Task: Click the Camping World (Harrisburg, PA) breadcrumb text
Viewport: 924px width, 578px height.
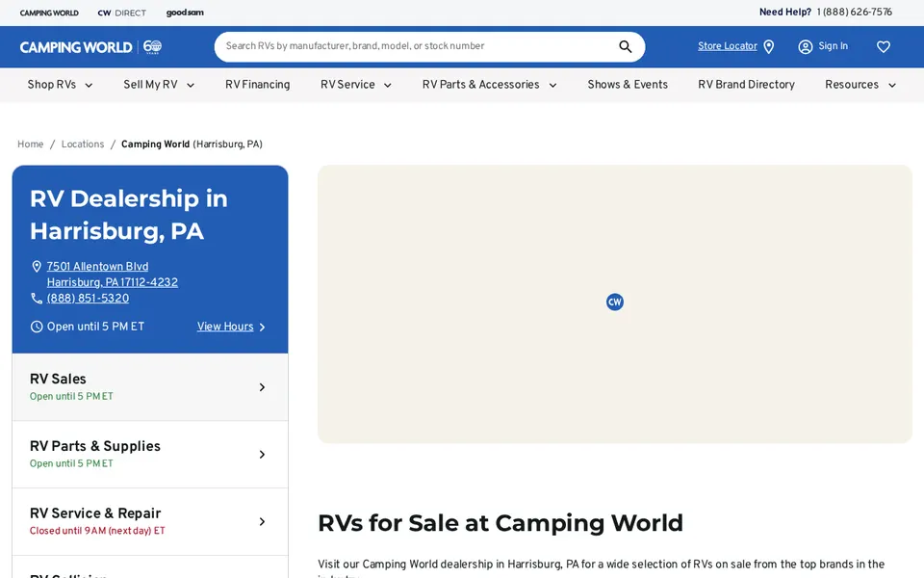Action: (x=192, y=144)
